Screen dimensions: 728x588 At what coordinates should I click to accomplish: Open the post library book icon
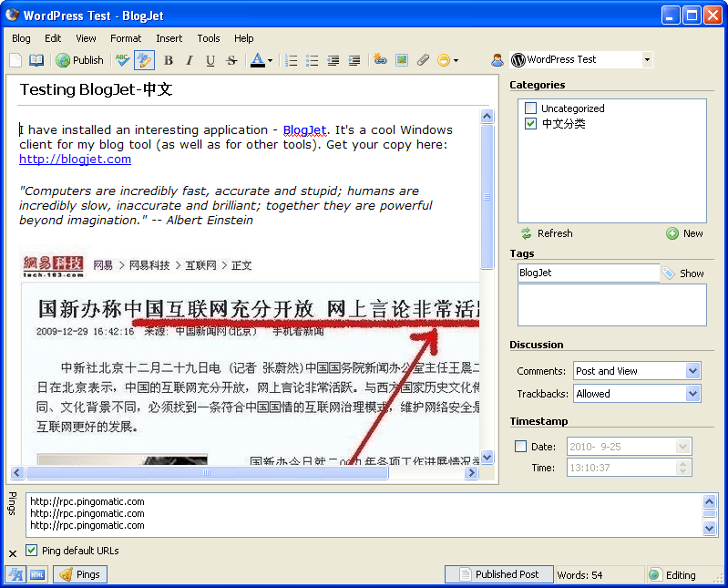[36, 60]
